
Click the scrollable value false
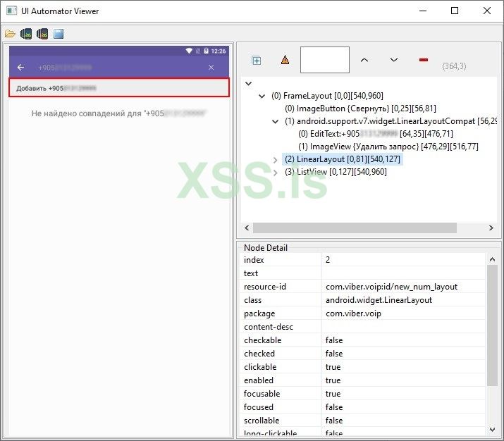point(334,421)
